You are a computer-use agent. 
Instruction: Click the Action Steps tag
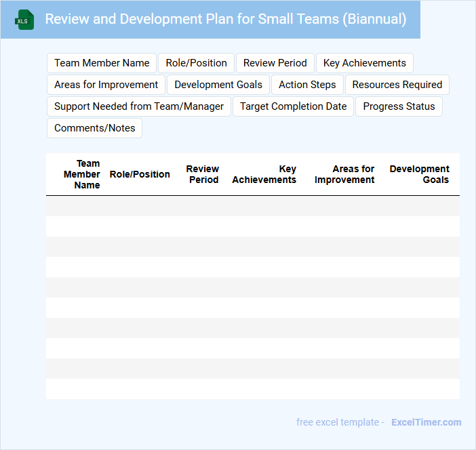pyautogui.click(x=307, y=85)
